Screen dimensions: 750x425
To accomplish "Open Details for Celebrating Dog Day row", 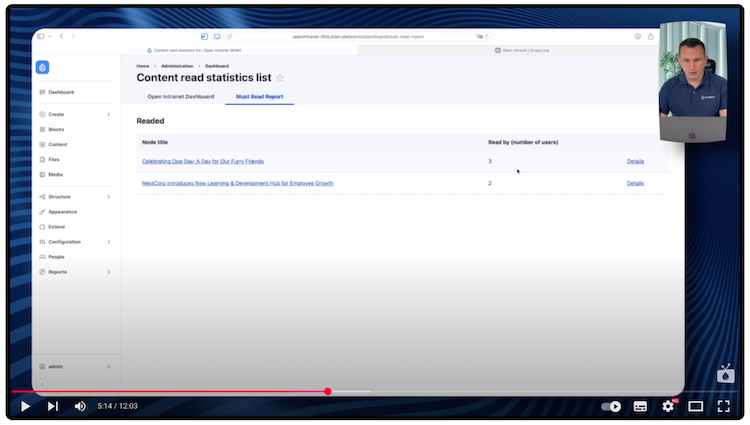I will [x=635, y=162].
